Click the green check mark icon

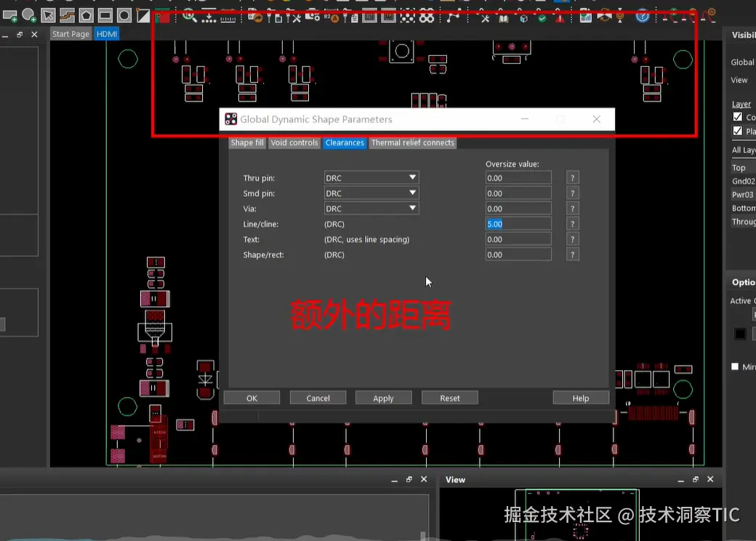coord(542,18)
